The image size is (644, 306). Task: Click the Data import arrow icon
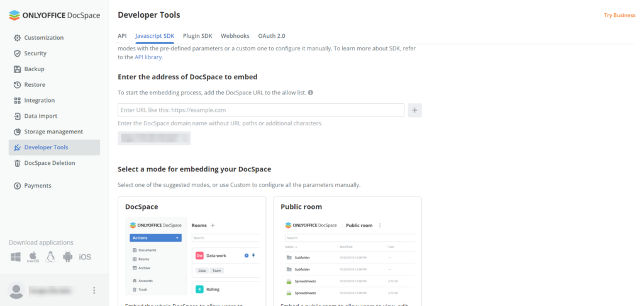17,116
